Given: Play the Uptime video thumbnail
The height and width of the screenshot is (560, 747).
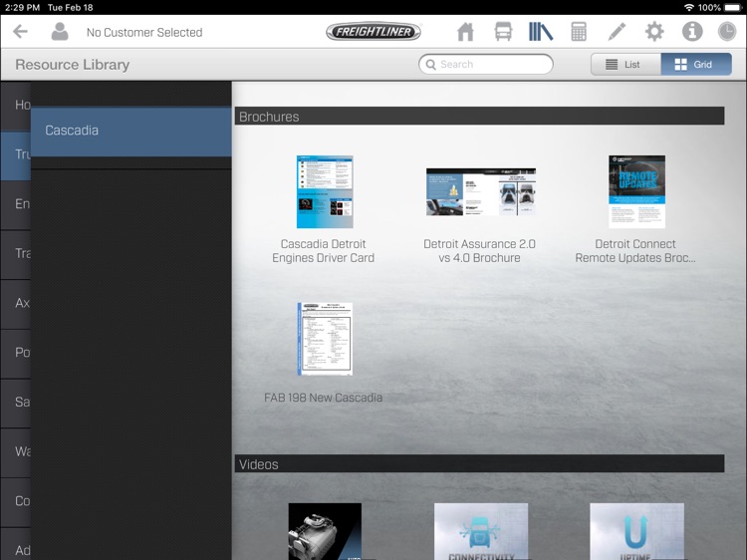Looking at the screenshot, I should coord(636,531).
